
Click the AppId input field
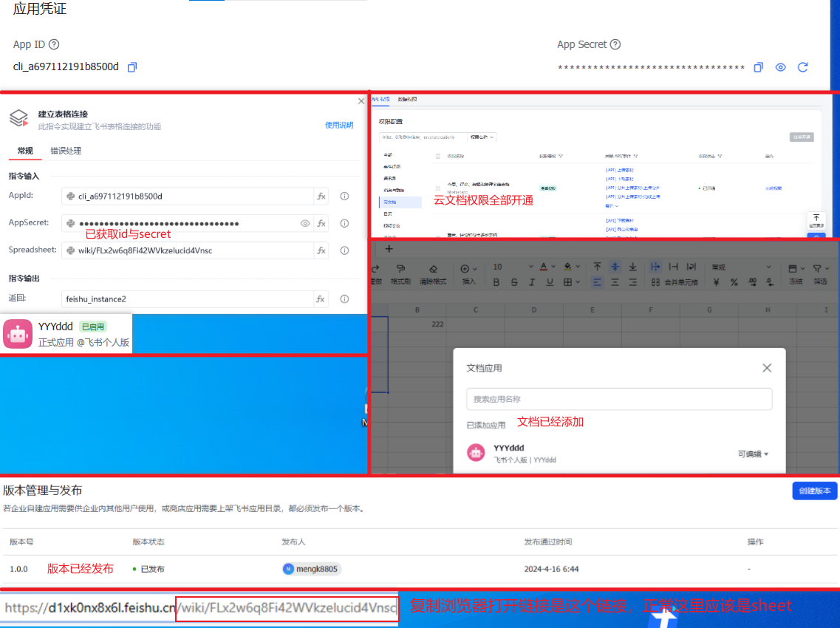[187, 196]
